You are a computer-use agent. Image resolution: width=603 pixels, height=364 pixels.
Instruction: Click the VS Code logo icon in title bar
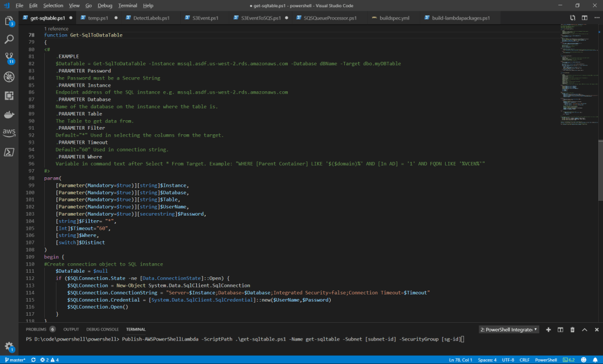(x=6, y=5)
